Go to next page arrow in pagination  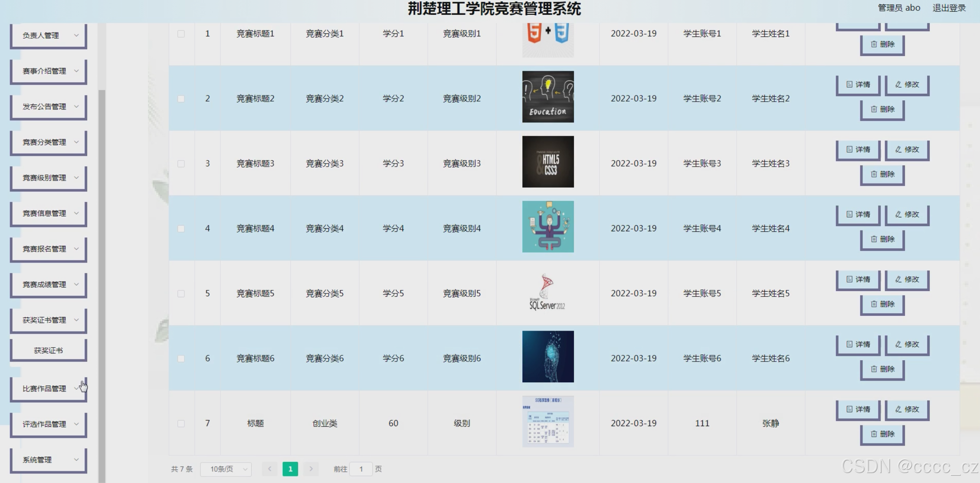pyautogui.click(x=311, y=469)
